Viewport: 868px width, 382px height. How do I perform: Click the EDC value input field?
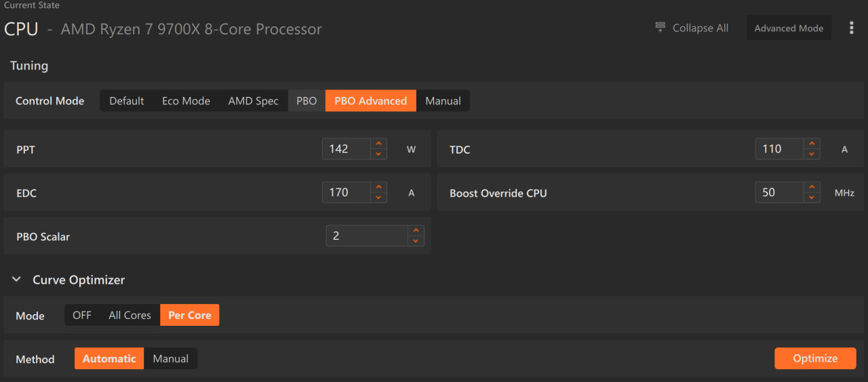click(347, 192)
